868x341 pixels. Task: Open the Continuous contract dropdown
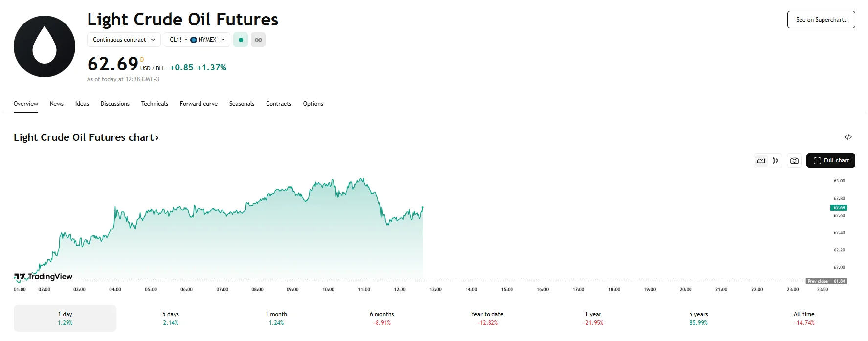click(124, 40)
